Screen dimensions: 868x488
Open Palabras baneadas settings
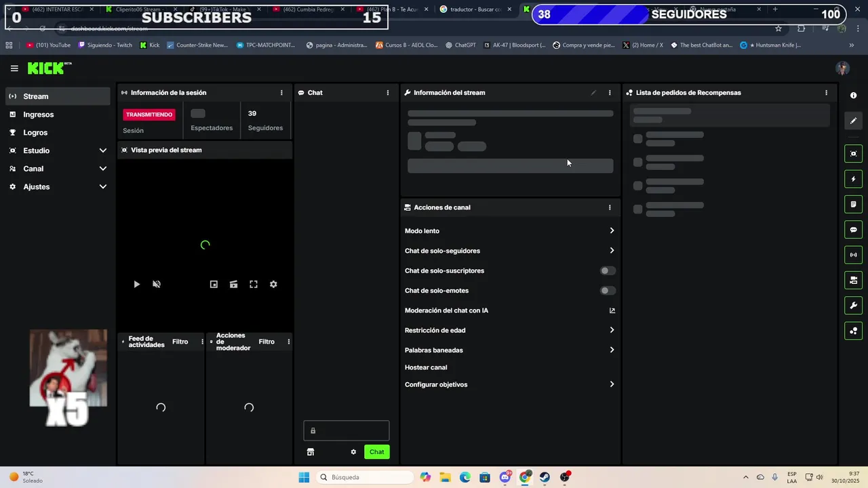tap(510, 350)
